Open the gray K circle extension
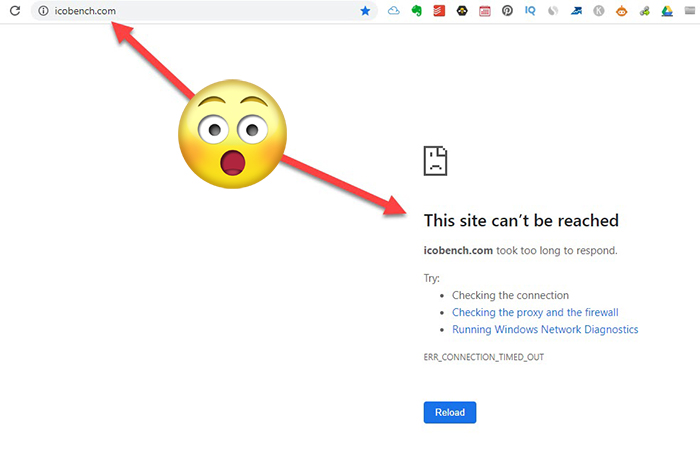This screenshot has height=452, width=700. coord(599,11)
